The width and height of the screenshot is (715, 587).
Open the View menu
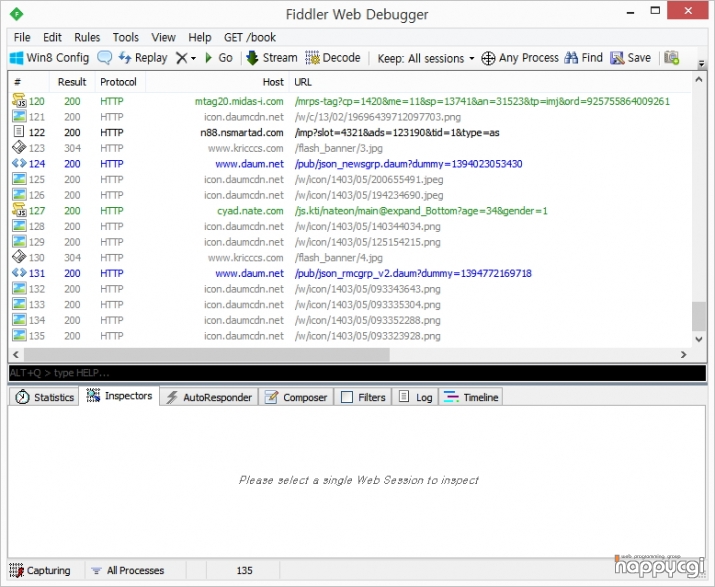pyautogui.click(x=163, y=37)
